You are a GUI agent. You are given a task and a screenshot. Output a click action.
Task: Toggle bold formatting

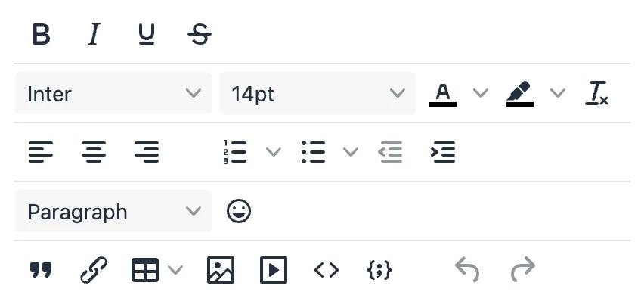[41, 34]
